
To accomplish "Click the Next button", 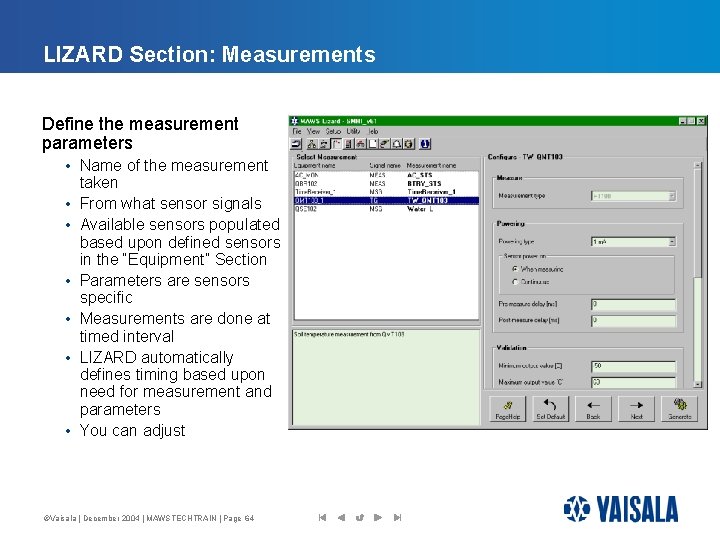I will pos(636,409).
